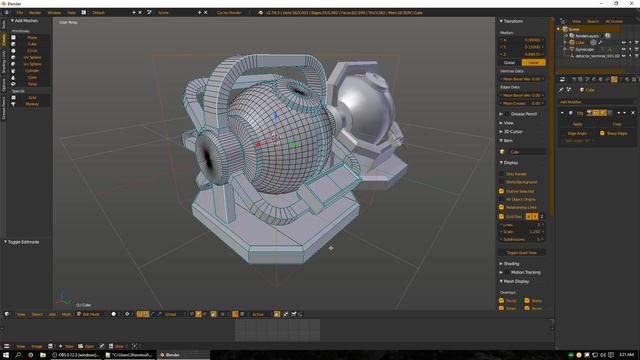Open the Modifiers properties tab
The width and height of the screenshot is (640, 360).
pos(614,79)
